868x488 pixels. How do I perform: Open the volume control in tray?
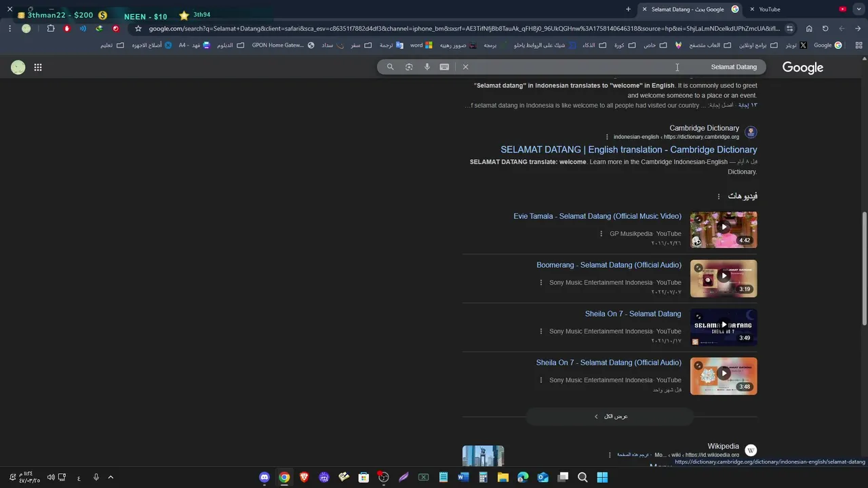click(52, 477)
